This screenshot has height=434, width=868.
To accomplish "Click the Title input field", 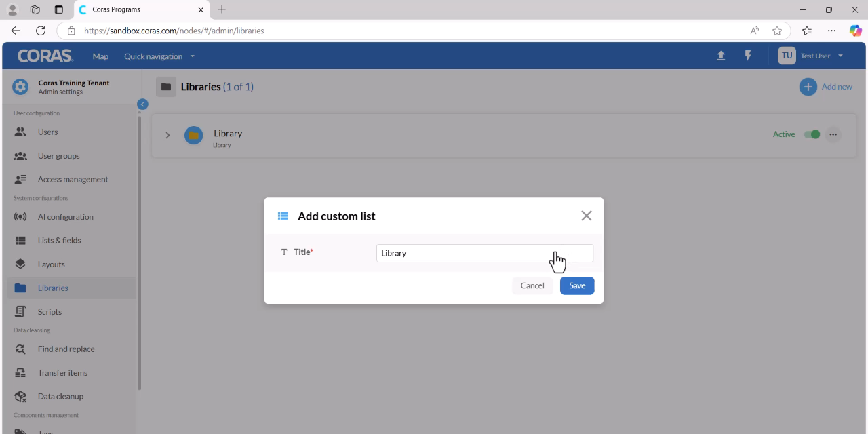I will [x=485, y=253].
